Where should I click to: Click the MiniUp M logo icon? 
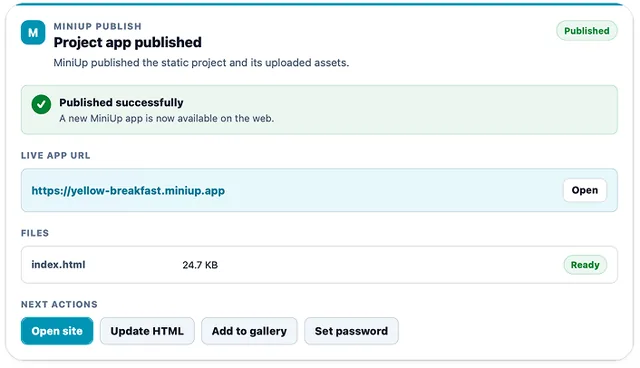(33, 32)
